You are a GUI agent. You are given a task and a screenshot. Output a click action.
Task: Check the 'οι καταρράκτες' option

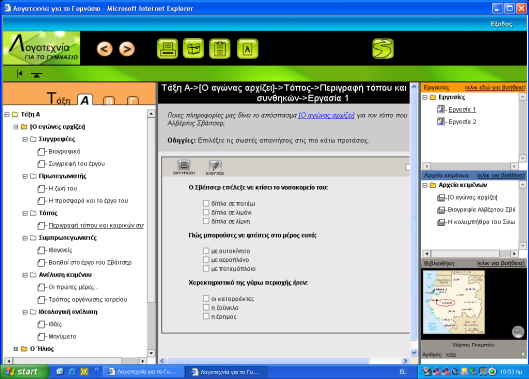click(x=206, y=298)
